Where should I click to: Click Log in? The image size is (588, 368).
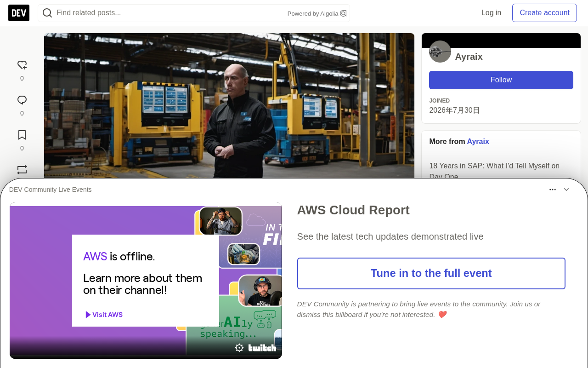coord(491,13)
